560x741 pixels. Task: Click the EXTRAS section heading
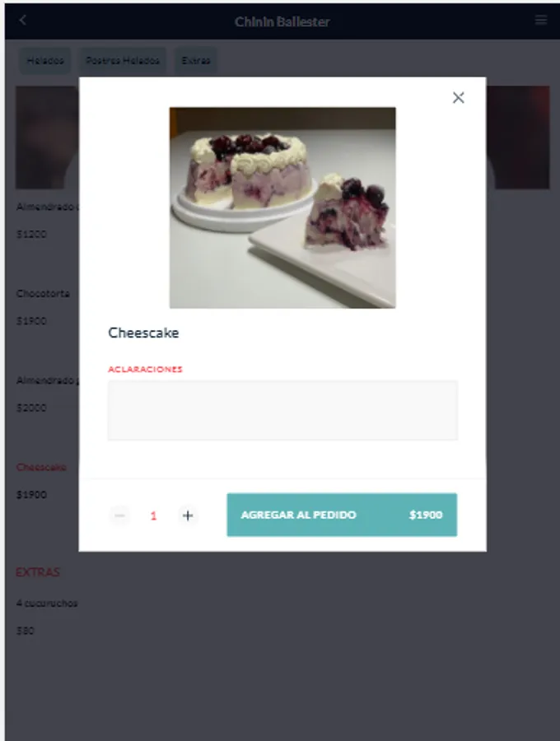point(37,572)
